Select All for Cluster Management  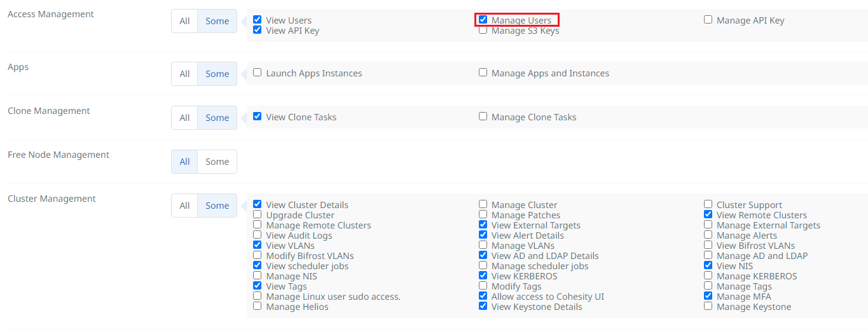pos(184,206)
